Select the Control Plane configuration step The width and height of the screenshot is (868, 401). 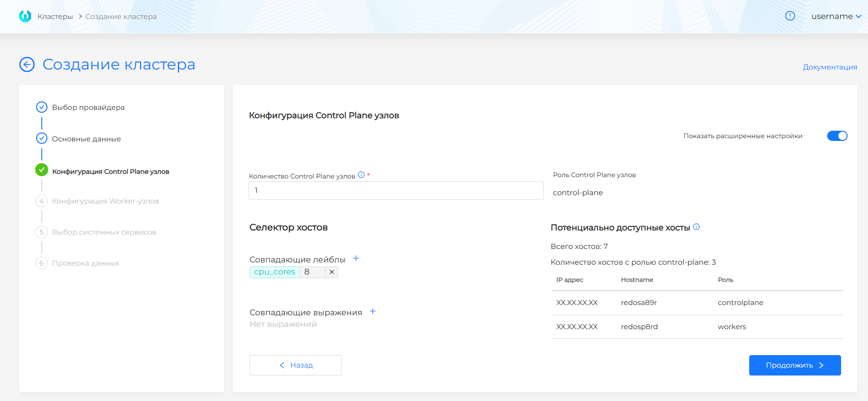tap(110, 172)
